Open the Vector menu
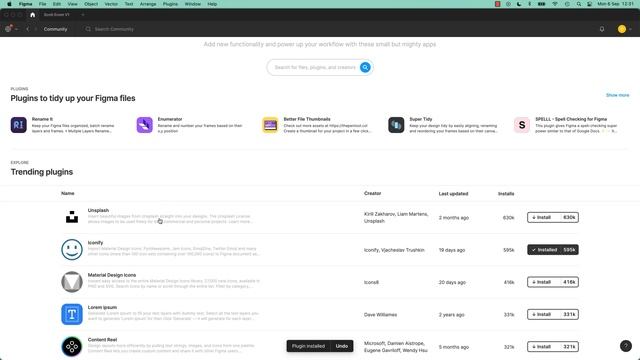 [x=111, y=4]
